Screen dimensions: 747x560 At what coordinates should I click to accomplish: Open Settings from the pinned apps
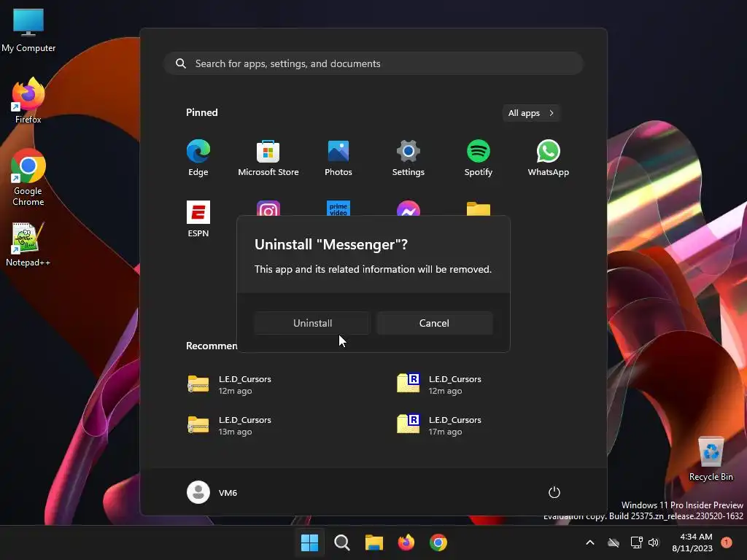coord(409,158)
